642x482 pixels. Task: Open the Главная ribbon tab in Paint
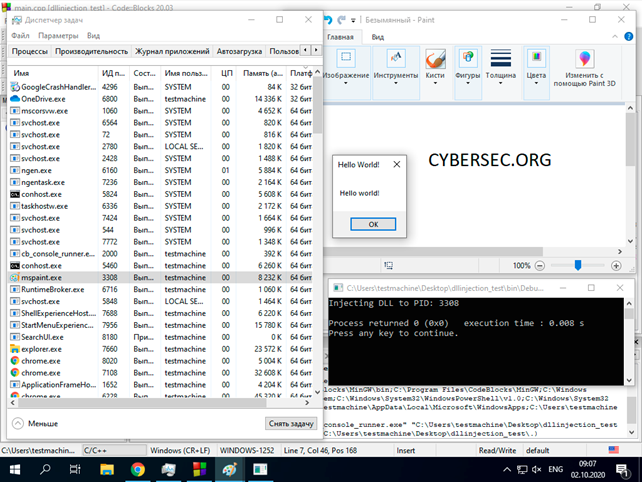(340, 37)
